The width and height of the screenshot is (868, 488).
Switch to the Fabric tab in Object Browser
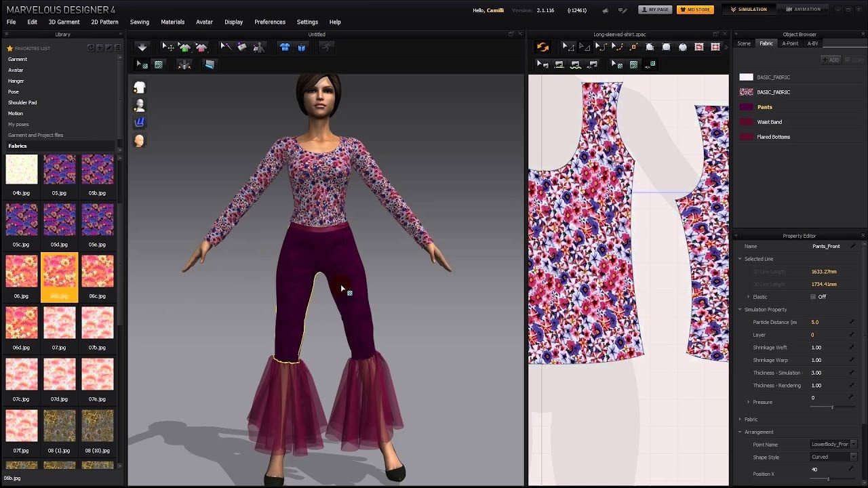[x=766, y=43]
